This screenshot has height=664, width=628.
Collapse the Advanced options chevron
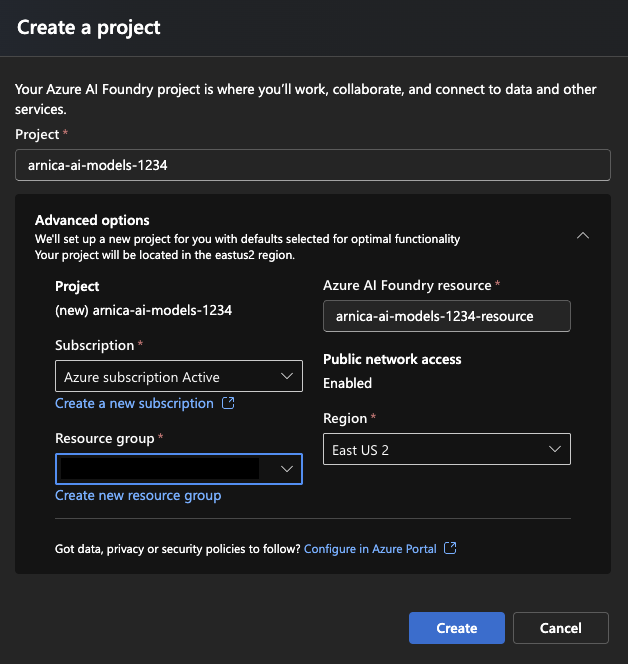pos(583,236)
